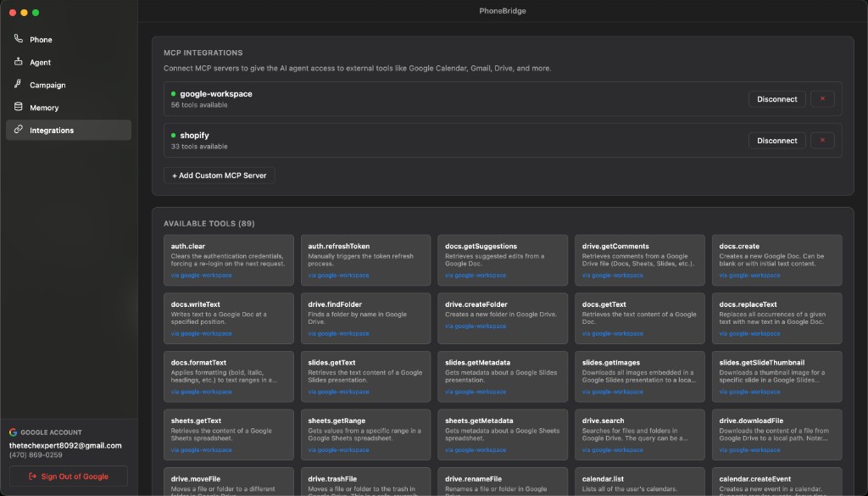868x496 pixels.
Task: Go to the Campaign section
Action: pyautogui.click(x=69, y=85)
